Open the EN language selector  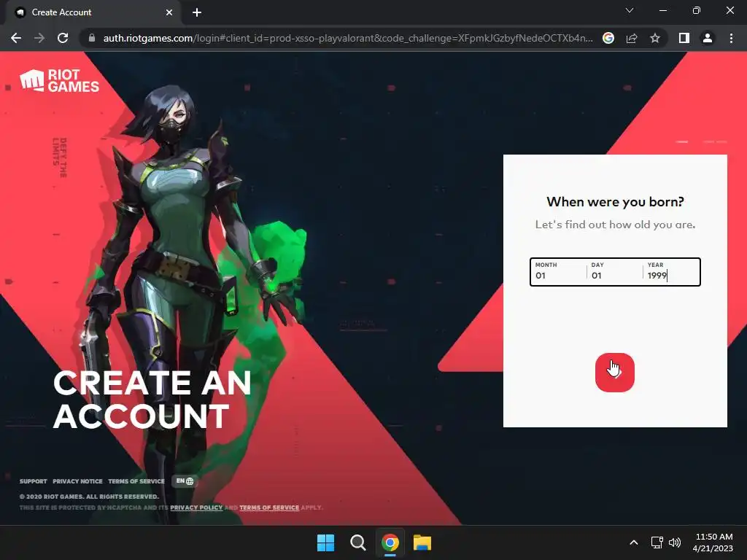click(185, 481)
